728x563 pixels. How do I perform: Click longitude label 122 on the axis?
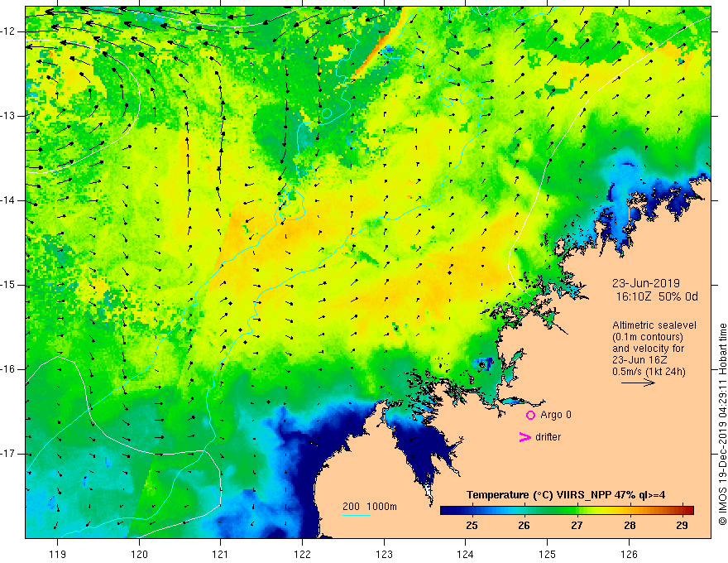pyautogui.click(x=302, y=554)
